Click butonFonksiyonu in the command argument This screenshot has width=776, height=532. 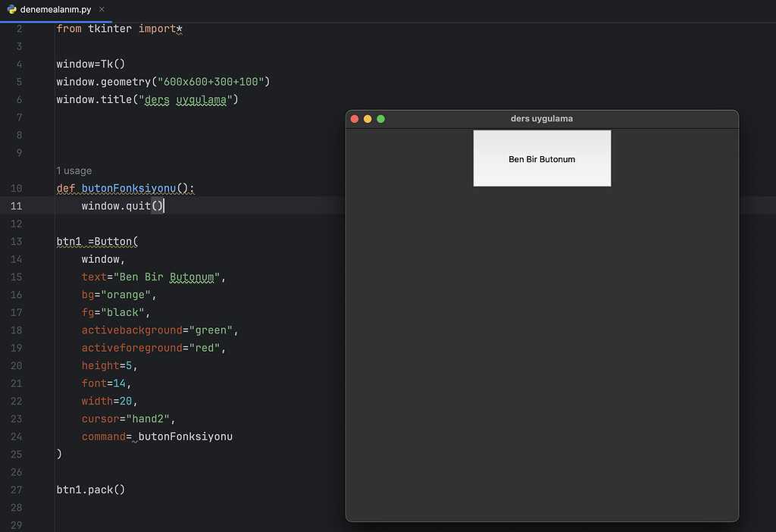pos(185,437)
